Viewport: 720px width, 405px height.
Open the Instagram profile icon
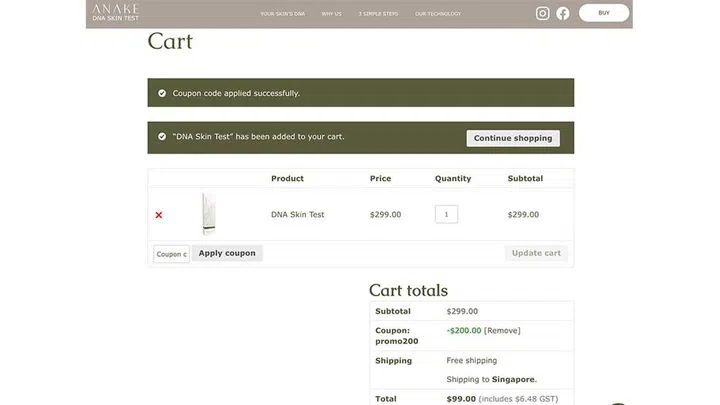pos(543,13)
